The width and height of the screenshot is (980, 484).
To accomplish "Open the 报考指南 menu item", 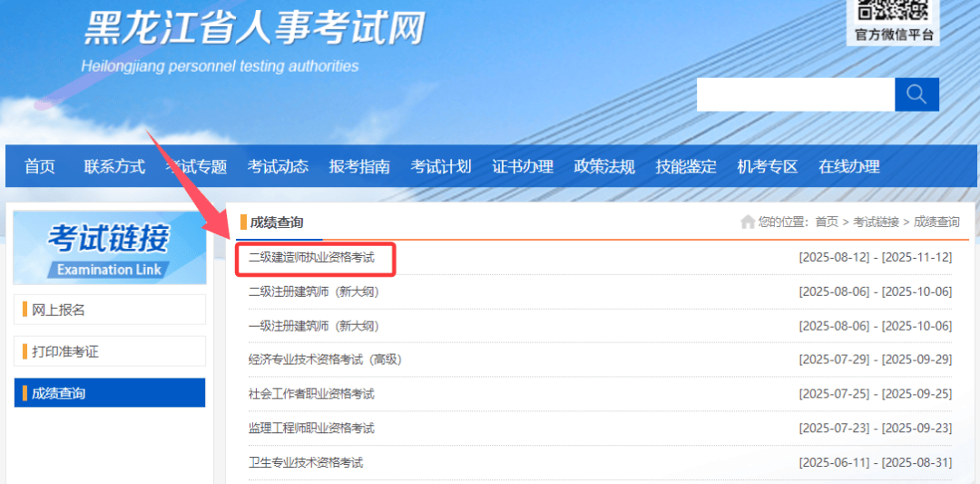I will click(359, 166).
